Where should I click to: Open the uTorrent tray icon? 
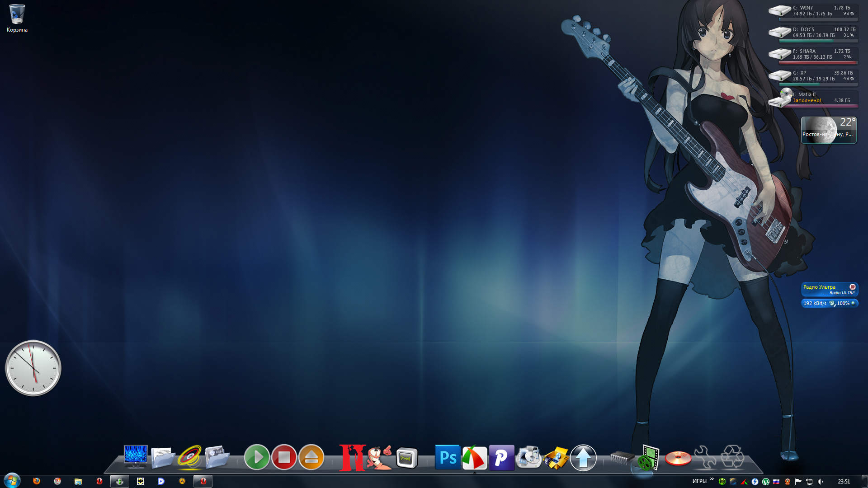pyautogui.click(x=766, y=482)
